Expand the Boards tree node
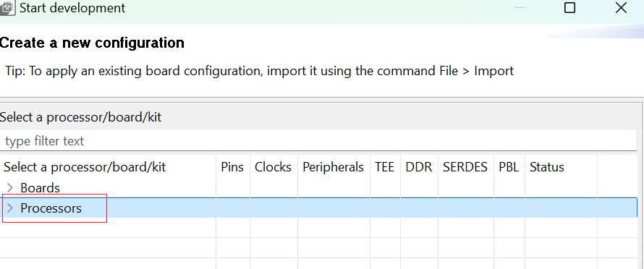Image resolution: width=644 pixels, height=269 pixels. [10, 188]
